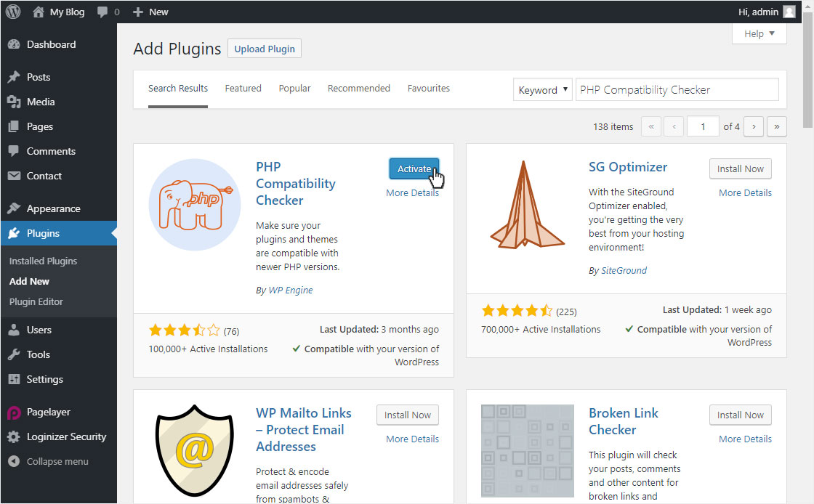Click the Broken Link Checker placeholder image
The width and height of the screenshot is (814, 504).
click(528, 450)
